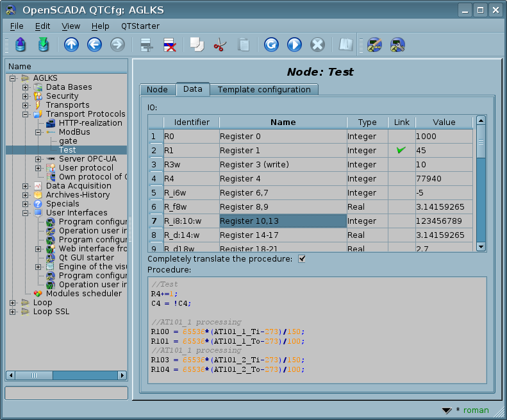Click the Delete item icon with red X
Screen dimensions: 507x420
tap(170, 45)
